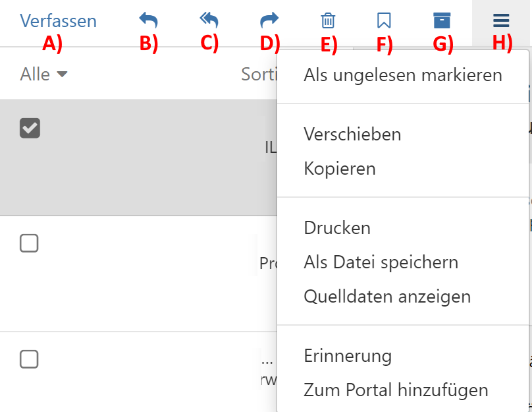
Task: Close the hamburger more-actions menu
Action: pos(501,21)
